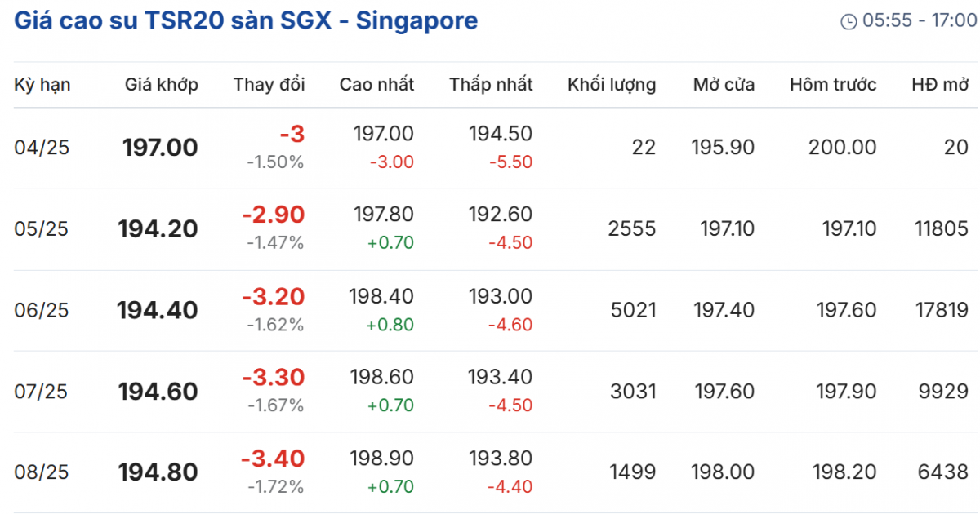
Task: Select the 08/25 contract row
Action: click(42, 472)
